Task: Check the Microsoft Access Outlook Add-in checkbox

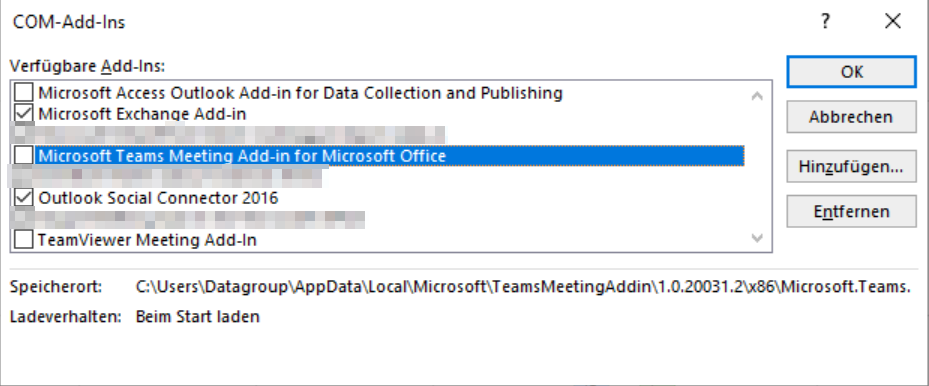Action: click(x=24, y=92)
